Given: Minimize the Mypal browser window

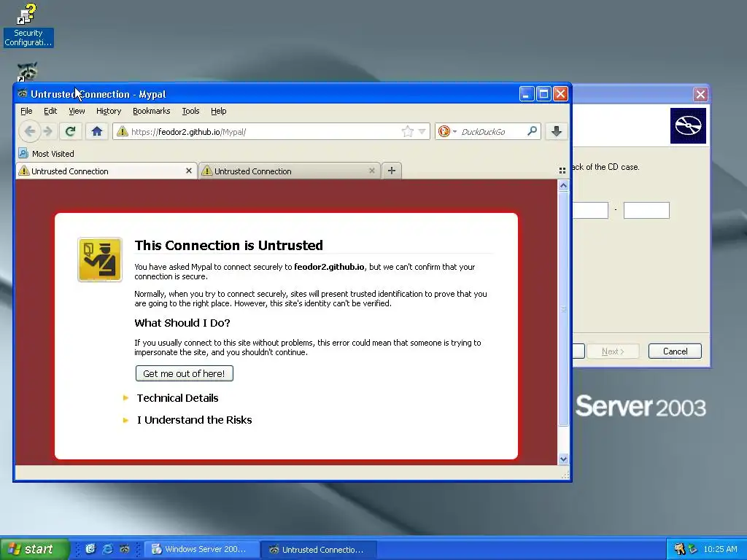Looking at the screenshot, I should coord(527,94).
